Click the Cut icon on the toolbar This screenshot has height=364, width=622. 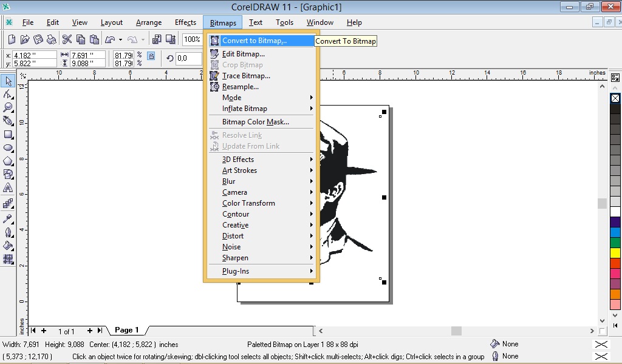click(x=67, y=39)
